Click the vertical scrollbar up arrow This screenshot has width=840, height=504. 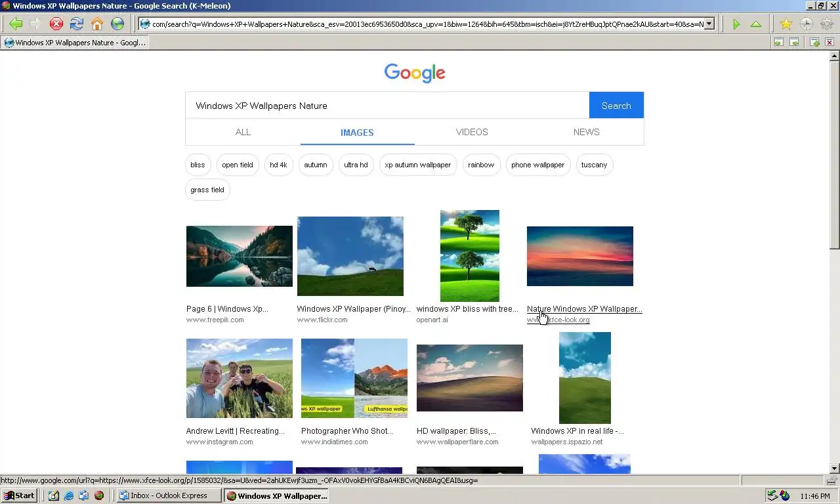834,56
